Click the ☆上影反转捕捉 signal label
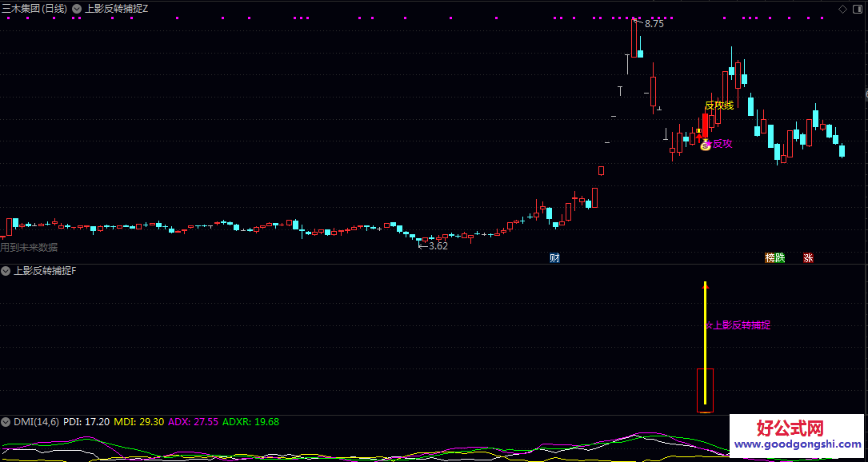 click(x=738, y=325)
